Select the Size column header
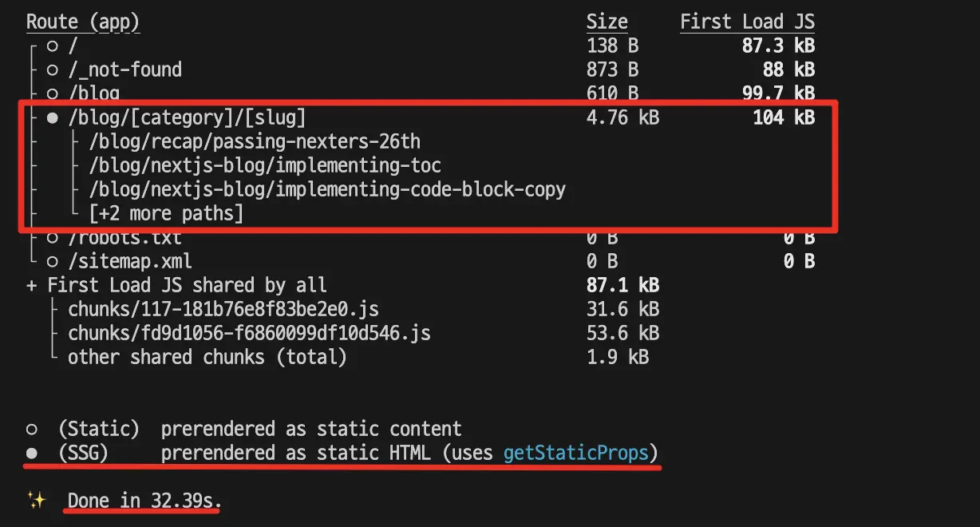Image resolution: width=980 pixels, height=527 pixels. point(607,22)
